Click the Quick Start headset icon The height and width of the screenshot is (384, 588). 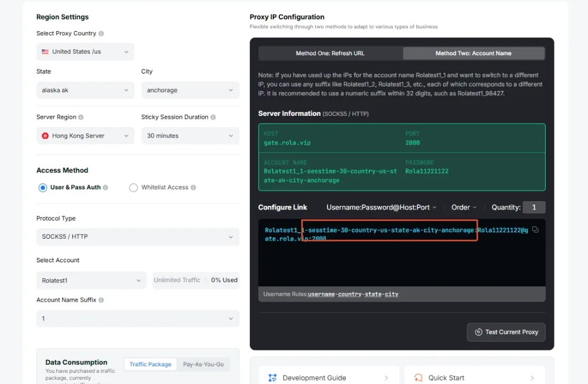[418, 378]
